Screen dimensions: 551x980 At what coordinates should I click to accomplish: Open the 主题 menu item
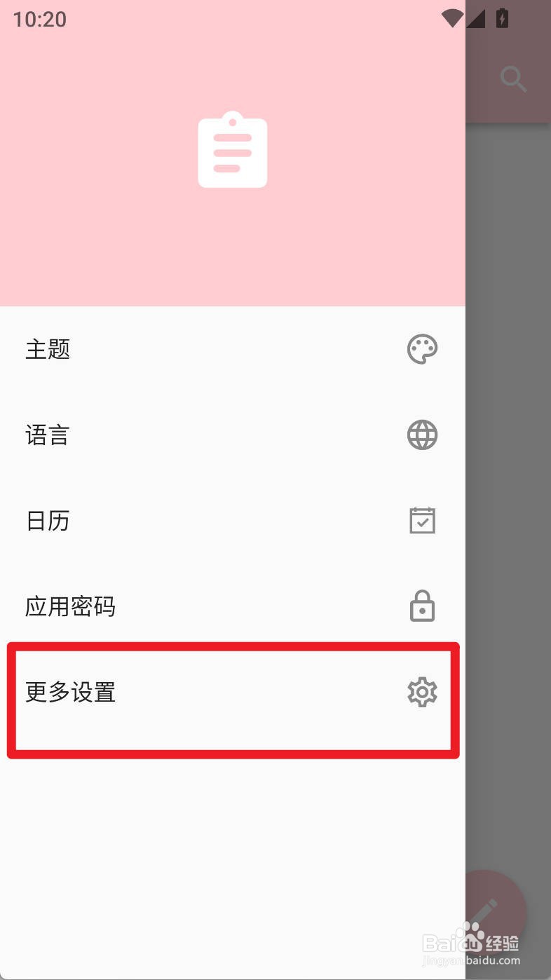point(233,349)
